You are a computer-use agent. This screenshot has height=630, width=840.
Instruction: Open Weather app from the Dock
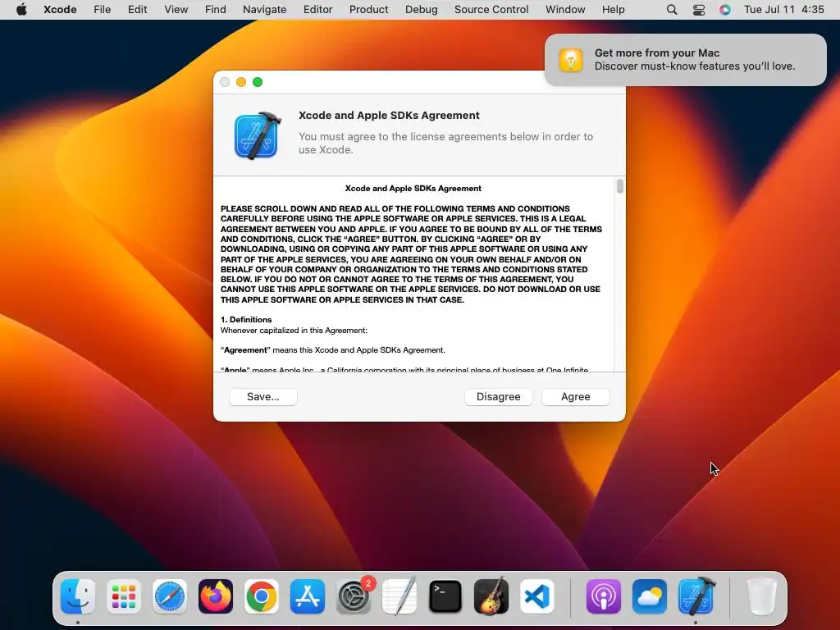coord(650,596)
